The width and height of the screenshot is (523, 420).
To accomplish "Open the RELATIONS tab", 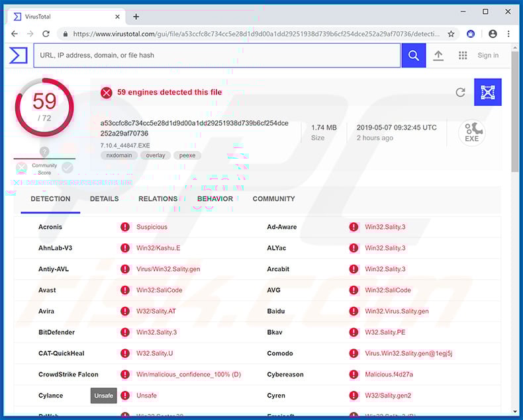I will (x=158, y=199).
